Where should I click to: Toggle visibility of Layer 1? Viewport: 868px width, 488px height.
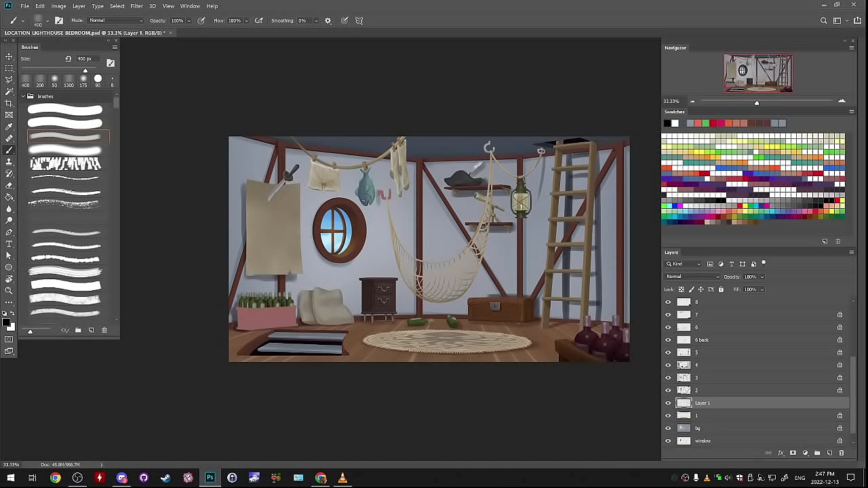click(x=668, y=403)
